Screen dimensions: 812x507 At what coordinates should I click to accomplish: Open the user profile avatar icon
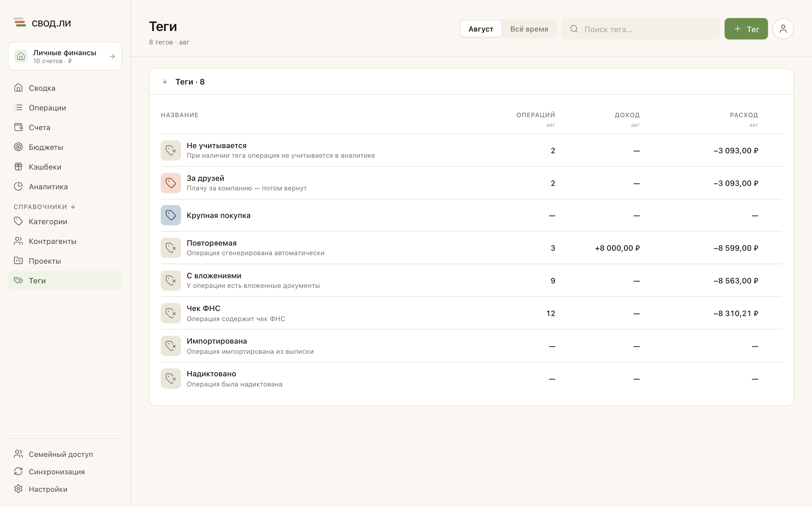(x=783, y=29)
